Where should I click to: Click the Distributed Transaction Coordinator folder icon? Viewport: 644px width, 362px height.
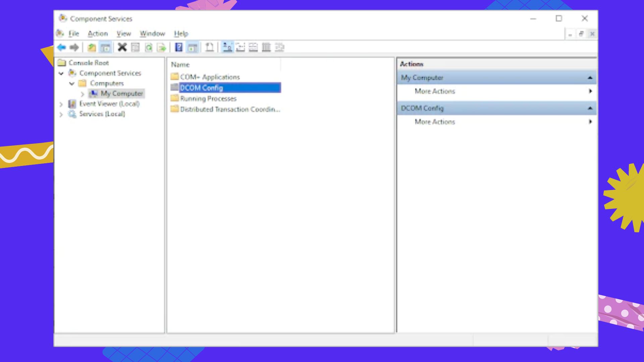(x=174, y=109)
